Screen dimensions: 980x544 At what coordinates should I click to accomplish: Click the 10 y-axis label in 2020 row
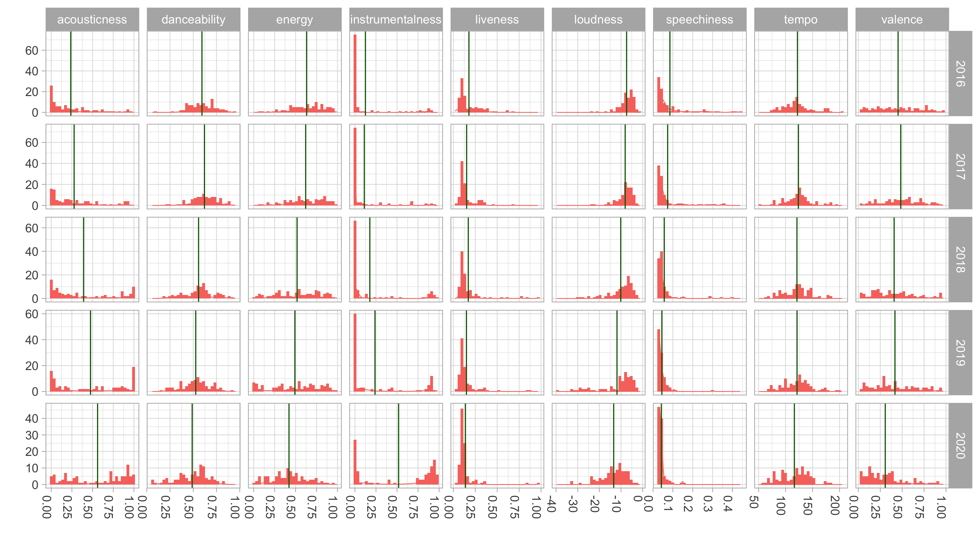click(x=32, y=468)
